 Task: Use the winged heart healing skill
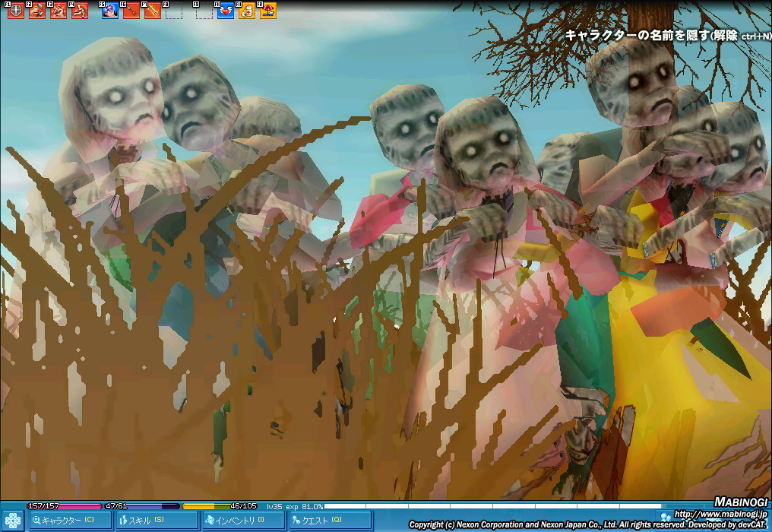click(226, 11)
